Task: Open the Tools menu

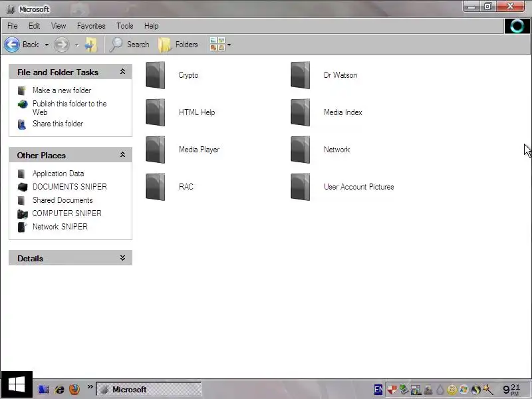Action: 125,26
